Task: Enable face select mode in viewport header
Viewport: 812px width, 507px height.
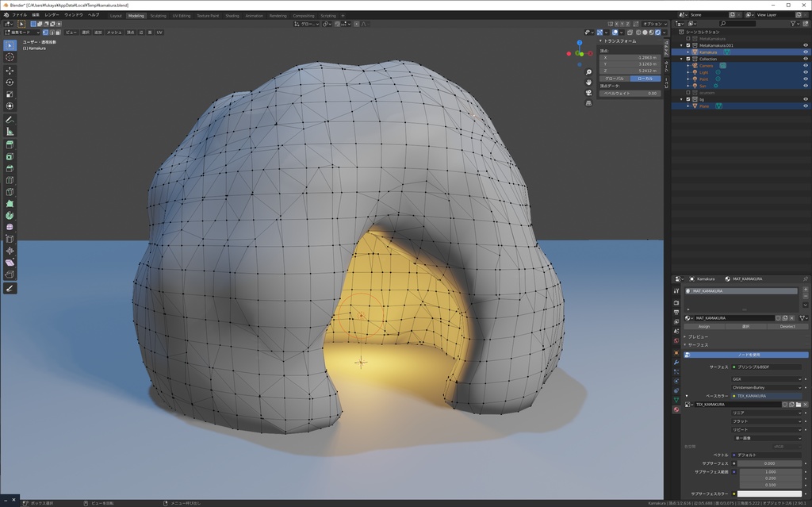Action: (58, 32)
